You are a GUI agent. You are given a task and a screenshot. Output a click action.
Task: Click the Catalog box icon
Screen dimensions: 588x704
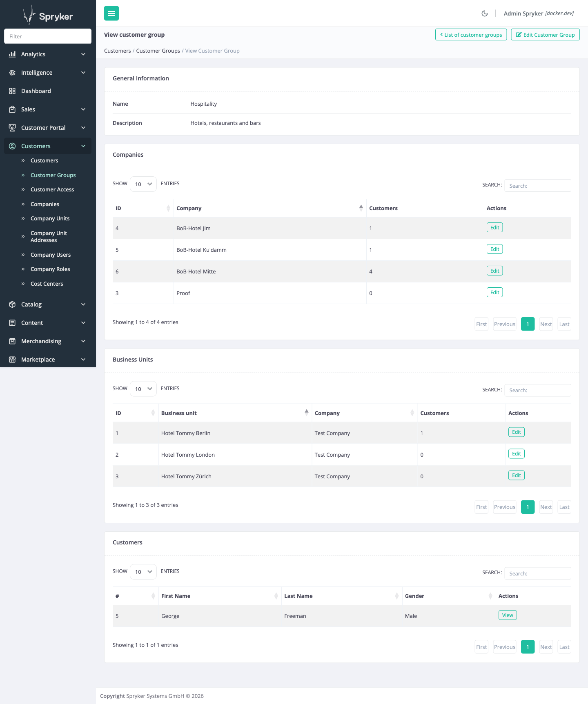12,304
